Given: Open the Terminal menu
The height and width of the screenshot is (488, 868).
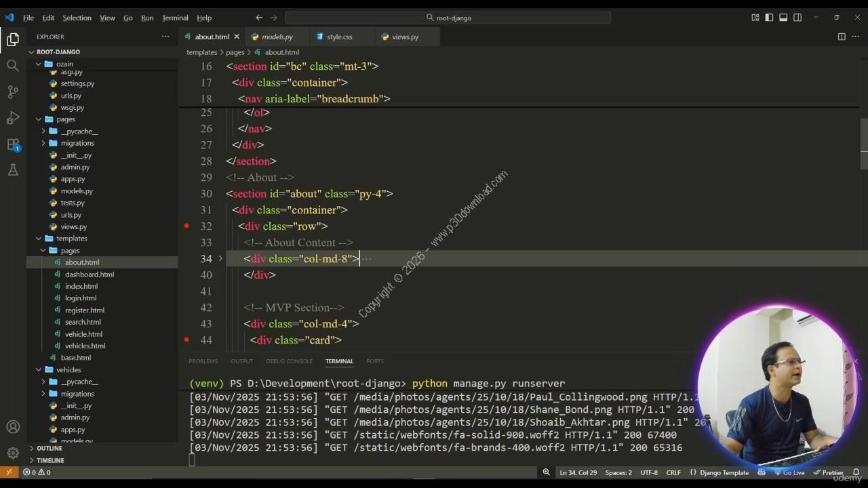Looking at the screenshot, I should 175,18.
